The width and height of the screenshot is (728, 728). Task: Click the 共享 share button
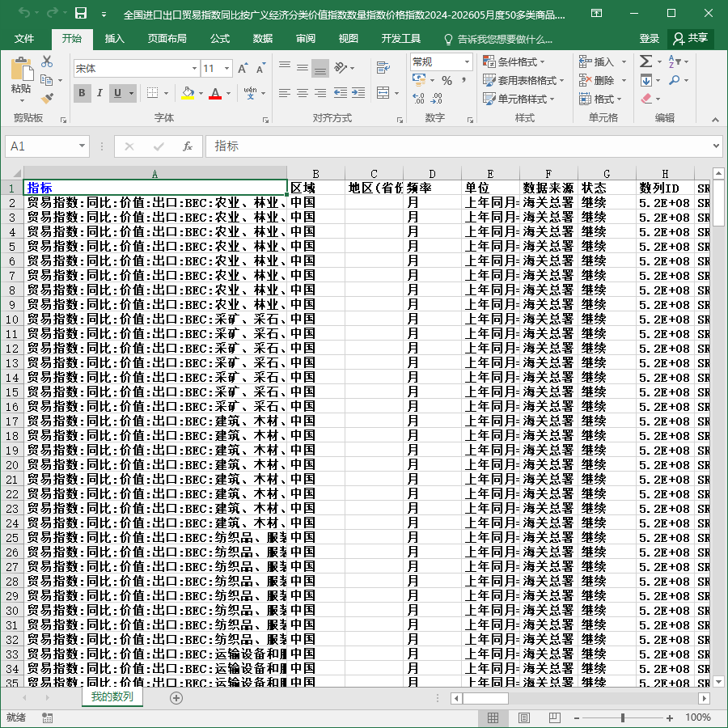pyautogui.click(x=691, y=39)
